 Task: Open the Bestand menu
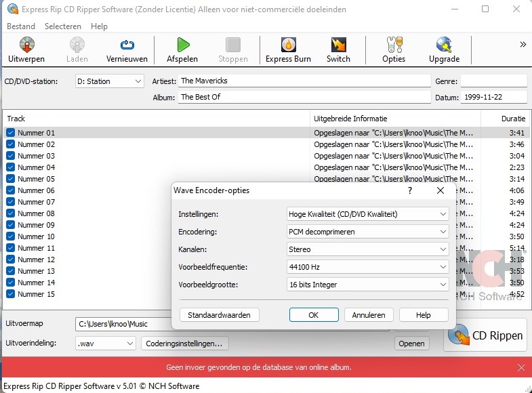pos(21,26)
